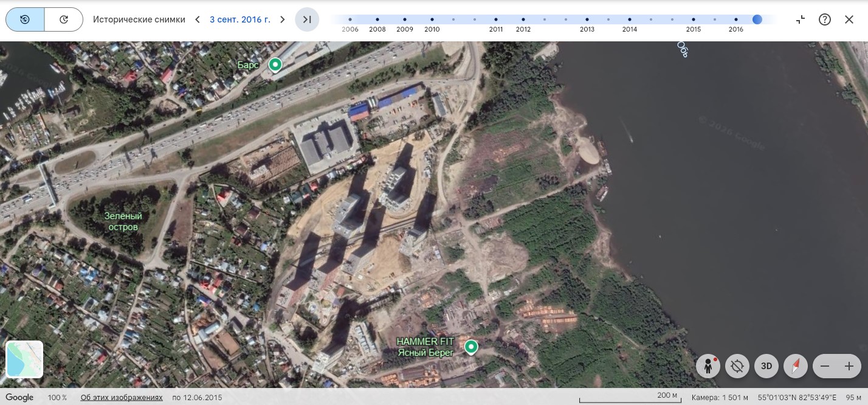Click the blue current-date timeline handle

click(757, 19)
